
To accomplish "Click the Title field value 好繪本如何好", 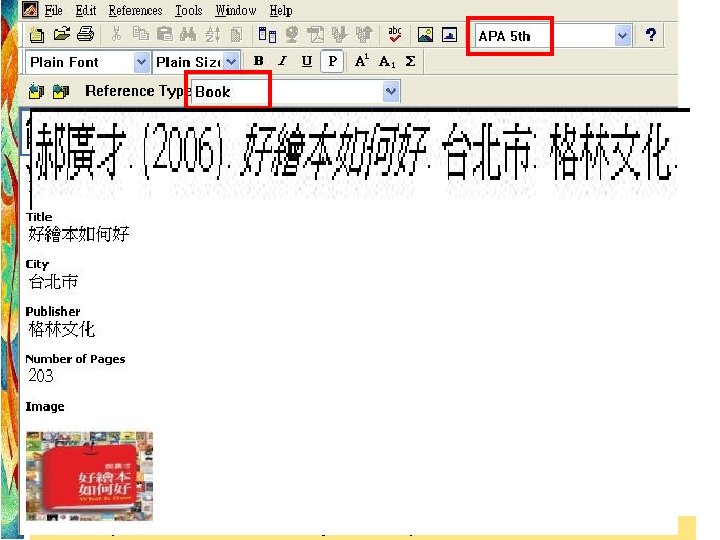I will click(79, 234).
